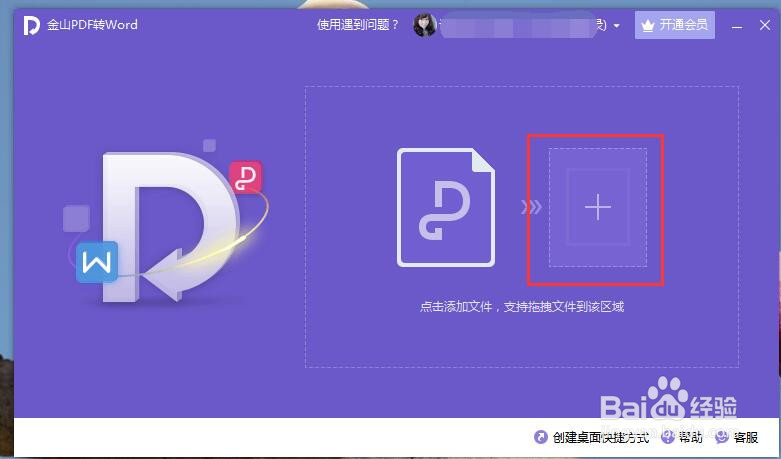This screenshot has height=459, width=781.
Task: Click the plus icon to add file
Action: click(x=598, y=207)
